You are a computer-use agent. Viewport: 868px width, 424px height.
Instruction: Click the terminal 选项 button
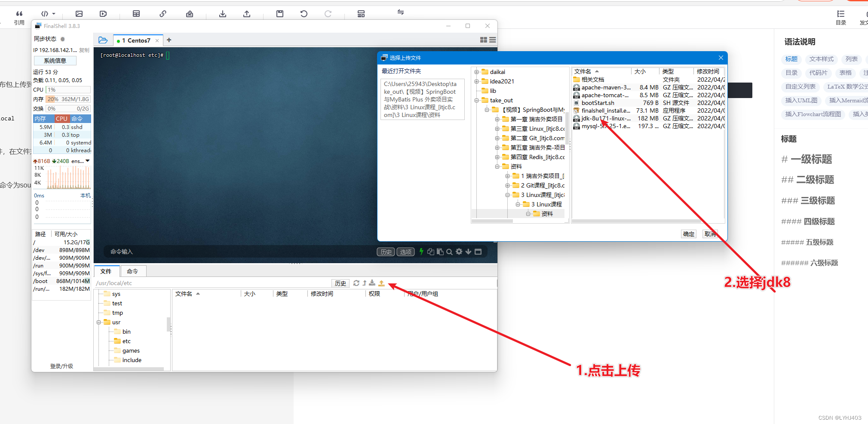[406, 252]
